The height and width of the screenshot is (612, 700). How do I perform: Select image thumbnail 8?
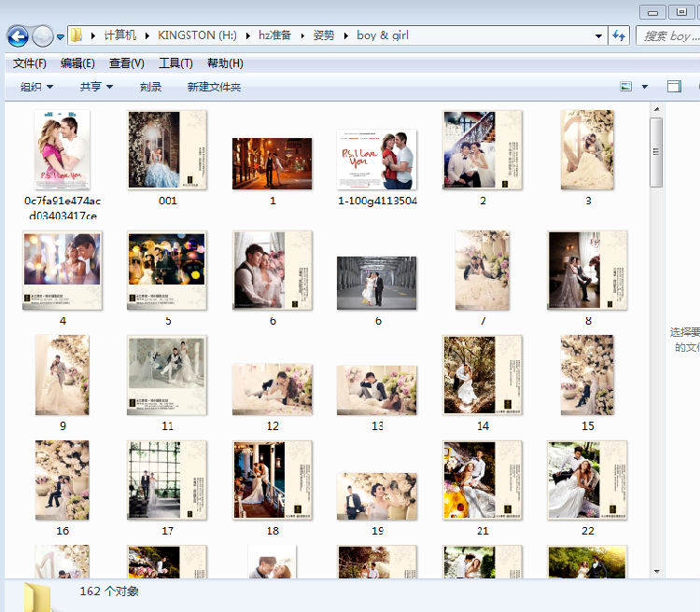(x=587, y=271)
